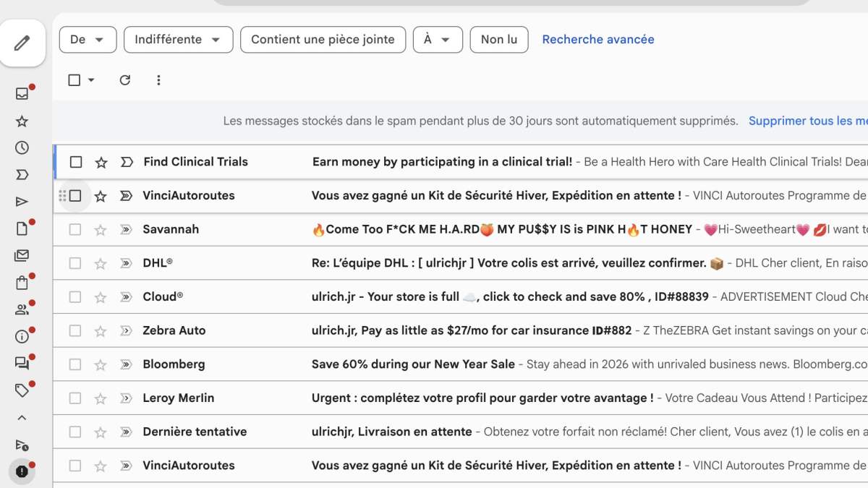Expand the 'De' sender filter dropdown
This screenshot has width=868, height=488.
(x=88, y=40)
